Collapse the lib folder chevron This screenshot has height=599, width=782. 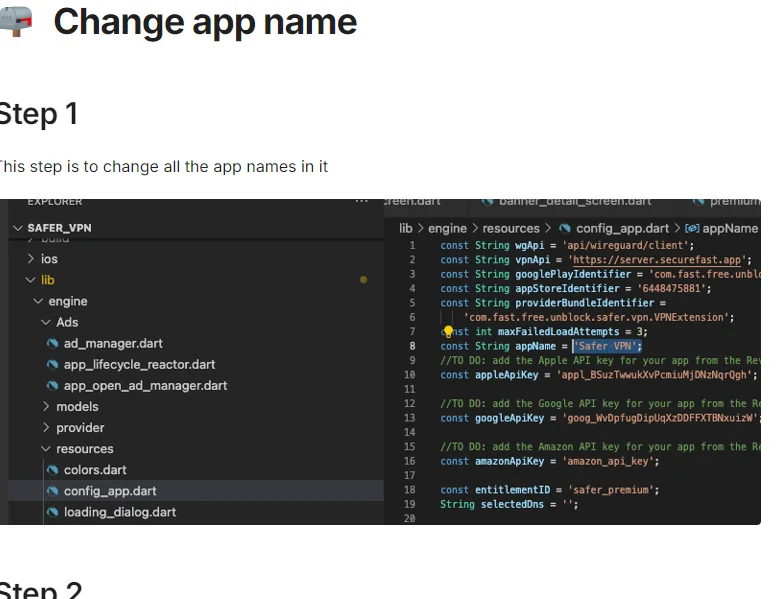coord(31,280)
